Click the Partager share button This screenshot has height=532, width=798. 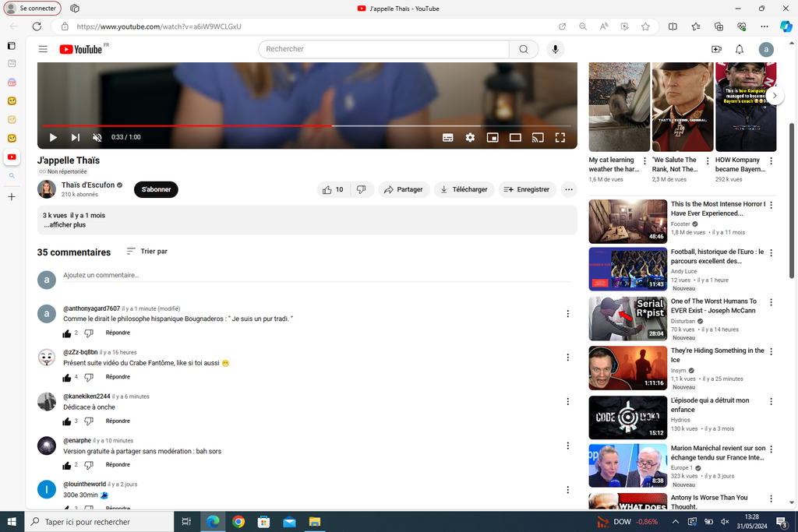coord(404,189)
